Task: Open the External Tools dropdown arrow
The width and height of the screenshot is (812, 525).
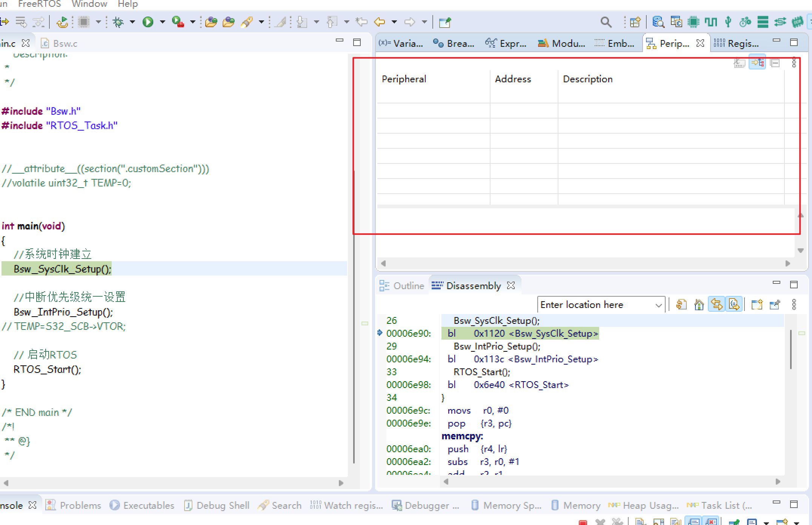Action: (193, 22)
